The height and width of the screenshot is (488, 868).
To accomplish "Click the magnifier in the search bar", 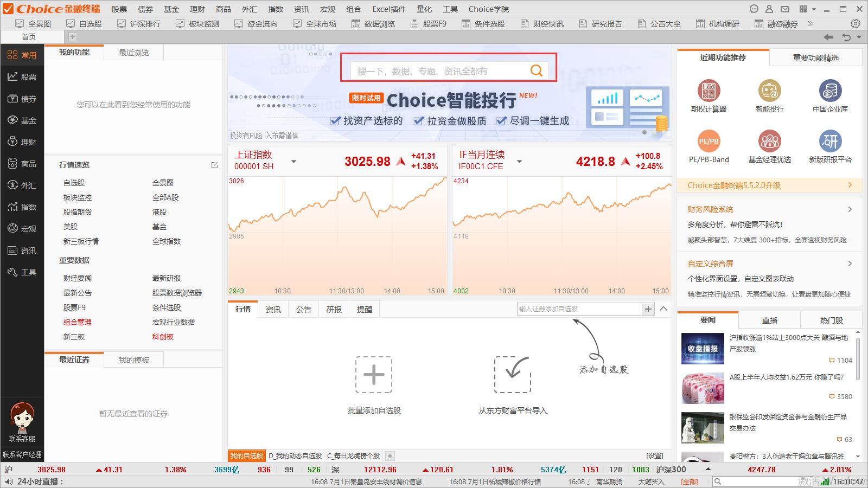I will point(536,69).
